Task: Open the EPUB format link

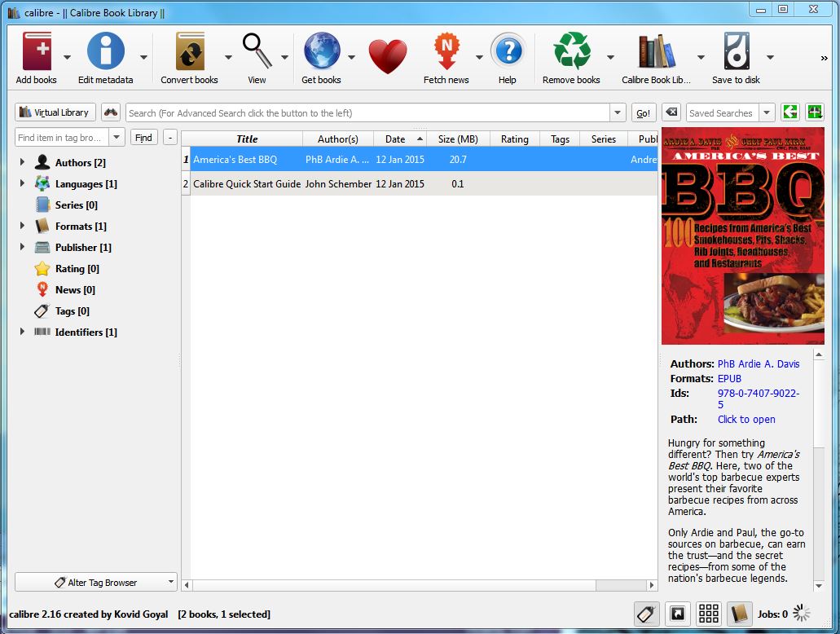Action: tap(730, 378)
